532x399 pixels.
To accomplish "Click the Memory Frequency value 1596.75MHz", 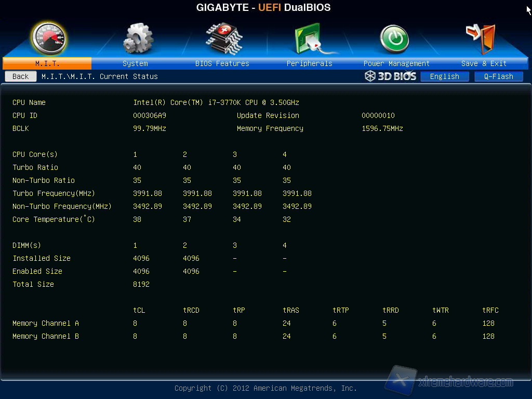I will tap(382, 128).
